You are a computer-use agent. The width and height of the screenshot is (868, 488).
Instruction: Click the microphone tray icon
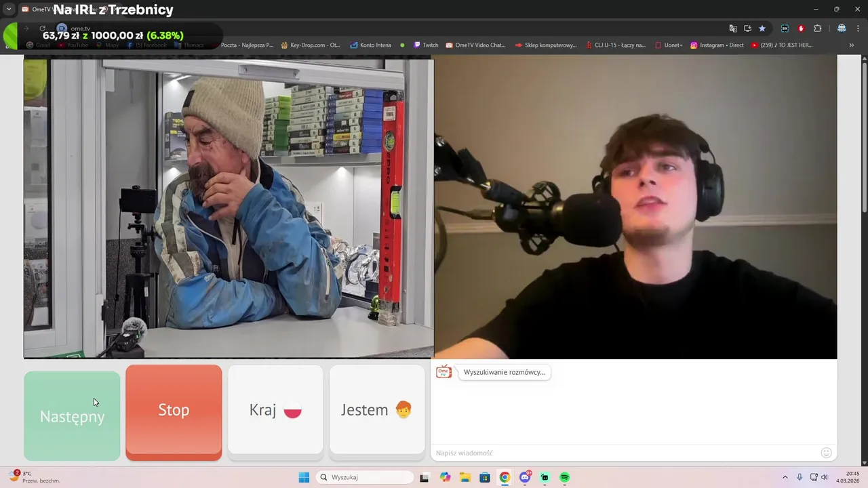point(800,477)
